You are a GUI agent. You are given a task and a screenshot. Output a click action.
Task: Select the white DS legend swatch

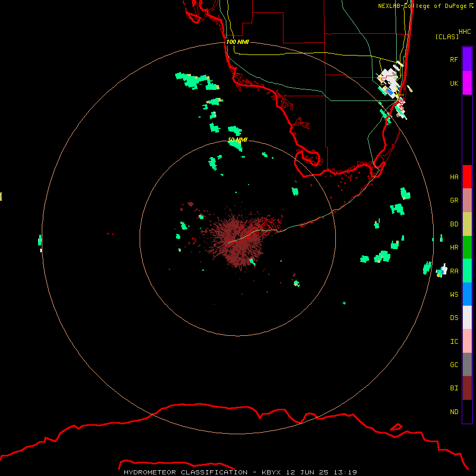click(467, 317)
